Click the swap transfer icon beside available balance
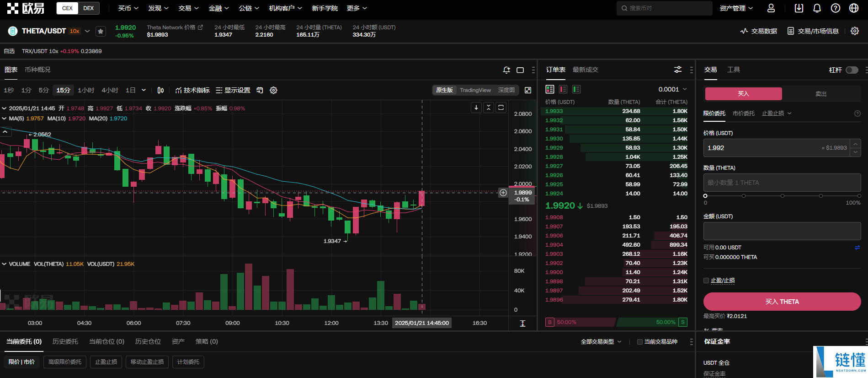 coord(857,248)
